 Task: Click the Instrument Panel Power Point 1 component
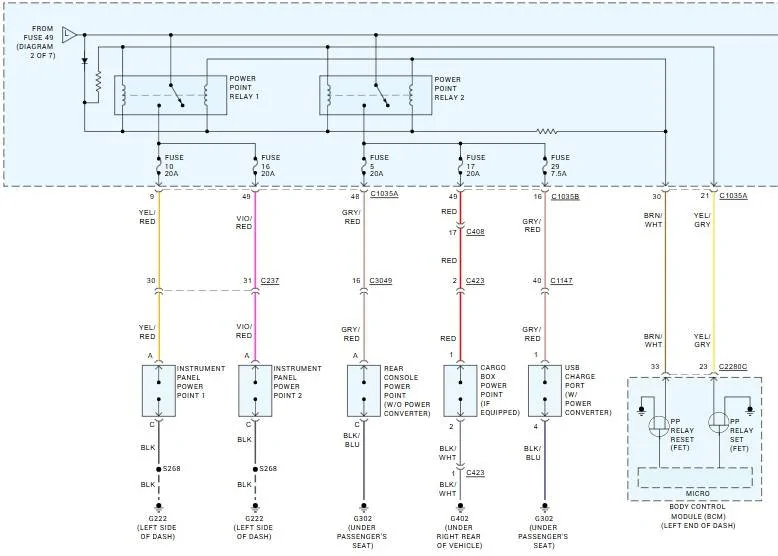click(x=159, y=391)
